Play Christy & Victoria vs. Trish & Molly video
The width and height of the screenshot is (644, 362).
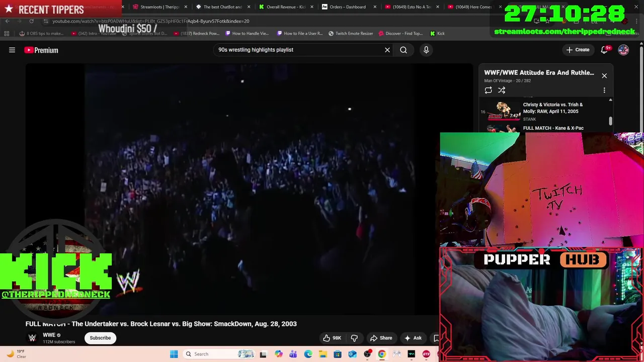pos(545,111)
